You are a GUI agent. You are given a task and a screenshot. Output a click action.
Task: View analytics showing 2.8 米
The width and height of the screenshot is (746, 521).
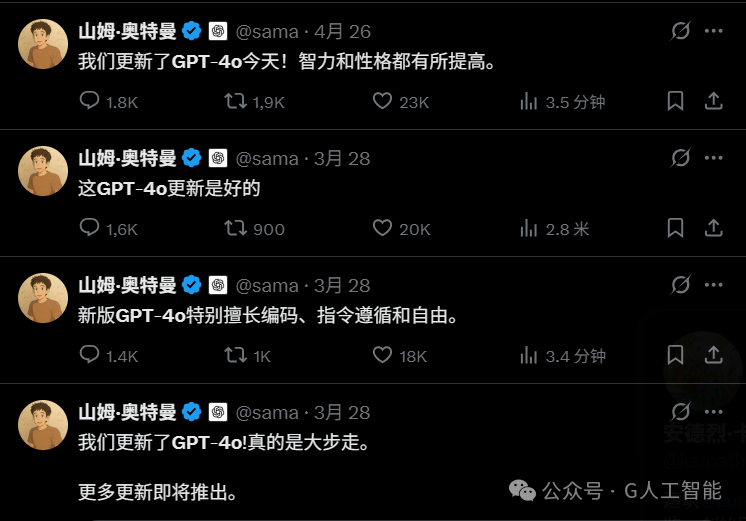(554, 228)
